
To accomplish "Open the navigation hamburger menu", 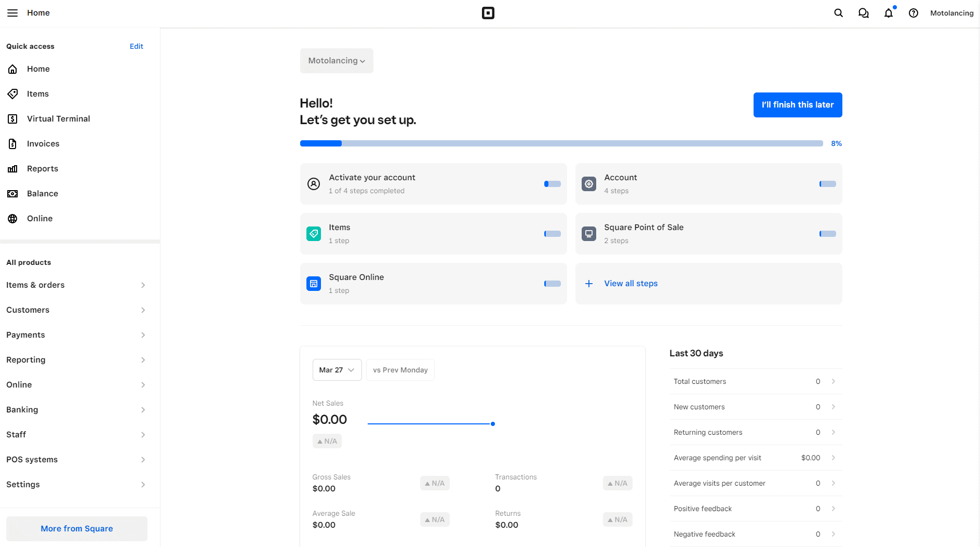I will click(12, 12).
